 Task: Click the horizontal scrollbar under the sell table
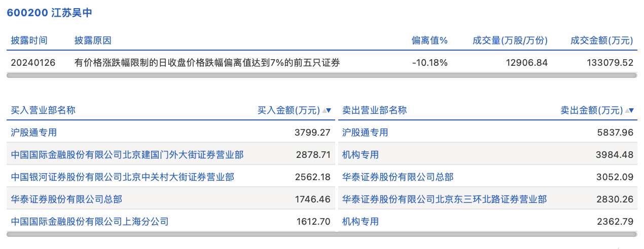coord(488,234)
